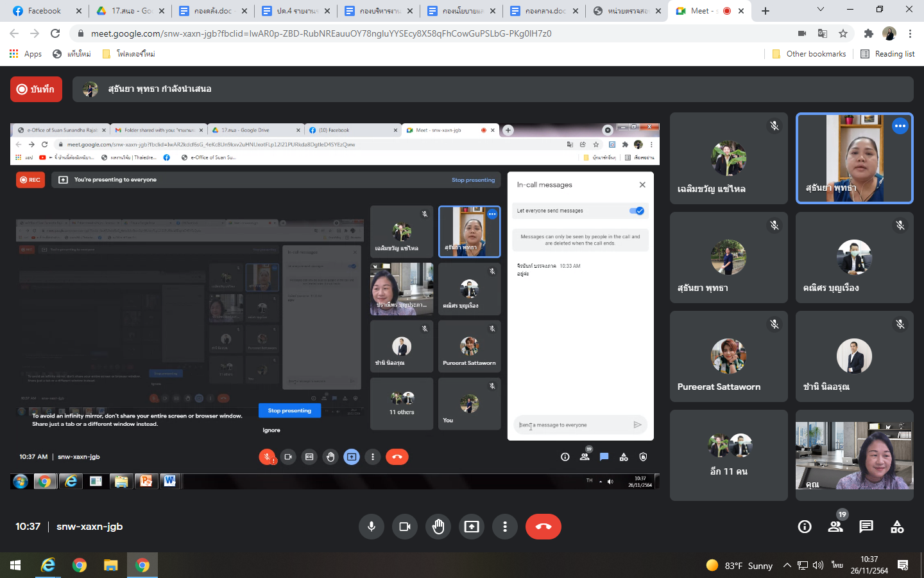Open the in-call chat panel
The width and height of the screenshot is (924, 578).
click(866, 527)
